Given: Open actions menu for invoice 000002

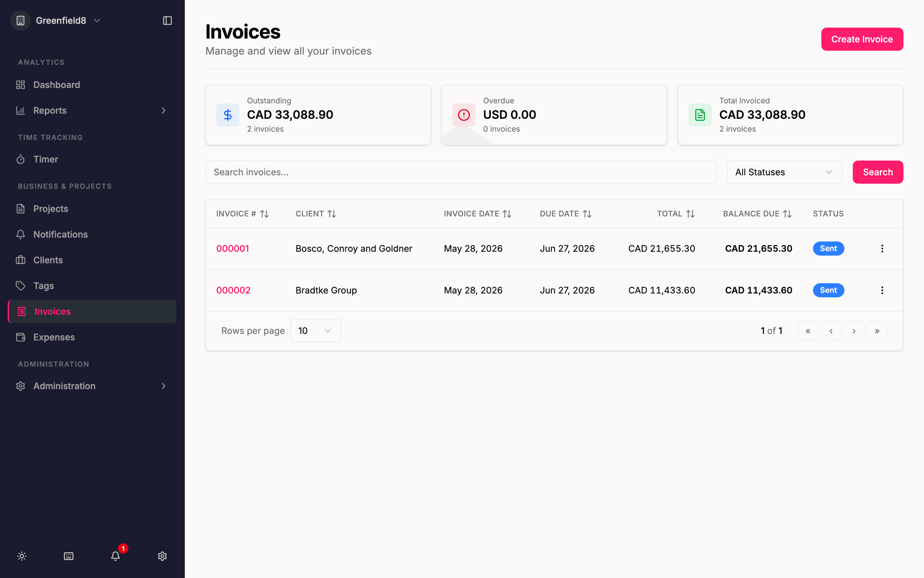Looking at the screenshot, I should [882, 290].
